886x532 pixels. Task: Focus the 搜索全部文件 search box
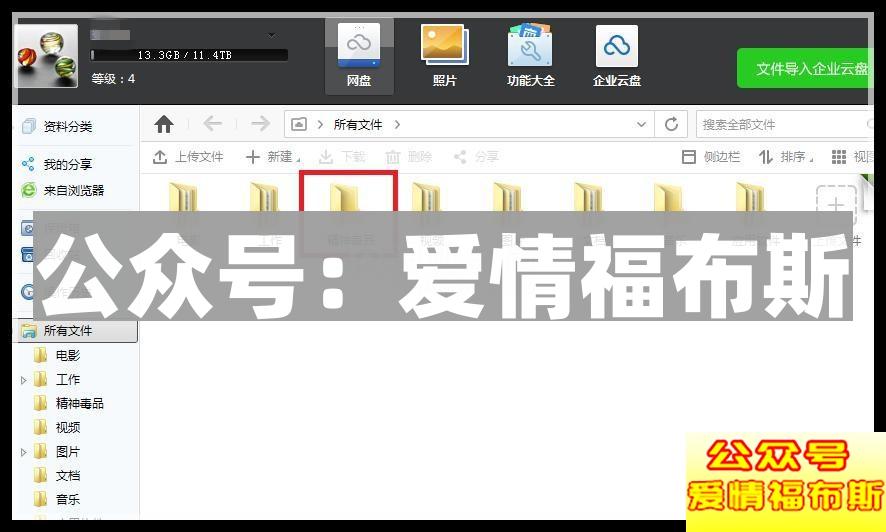pos(784,124)
